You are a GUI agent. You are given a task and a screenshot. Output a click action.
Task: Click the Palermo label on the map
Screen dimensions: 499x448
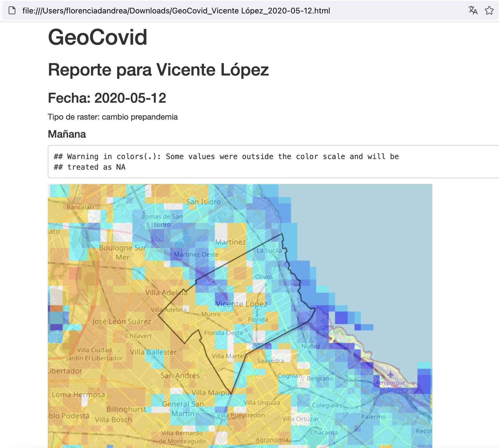(x=373, y=417)
